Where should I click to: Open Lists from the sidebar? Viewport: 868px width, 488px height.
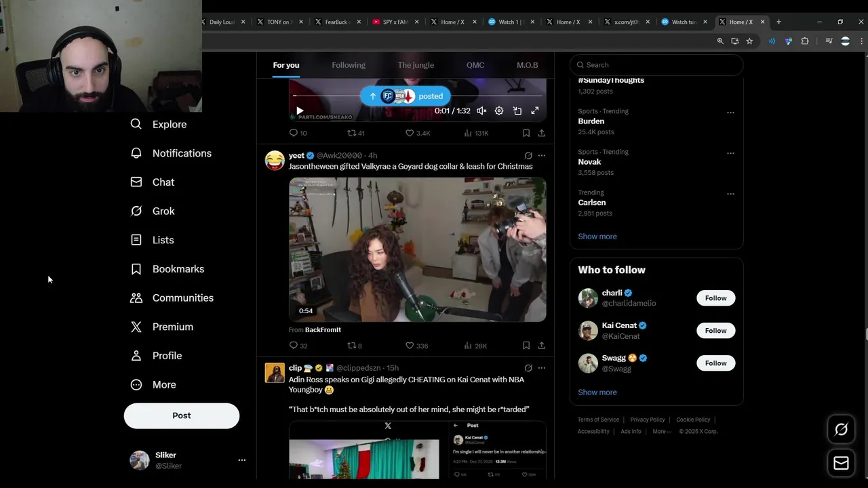coord(153,240)
